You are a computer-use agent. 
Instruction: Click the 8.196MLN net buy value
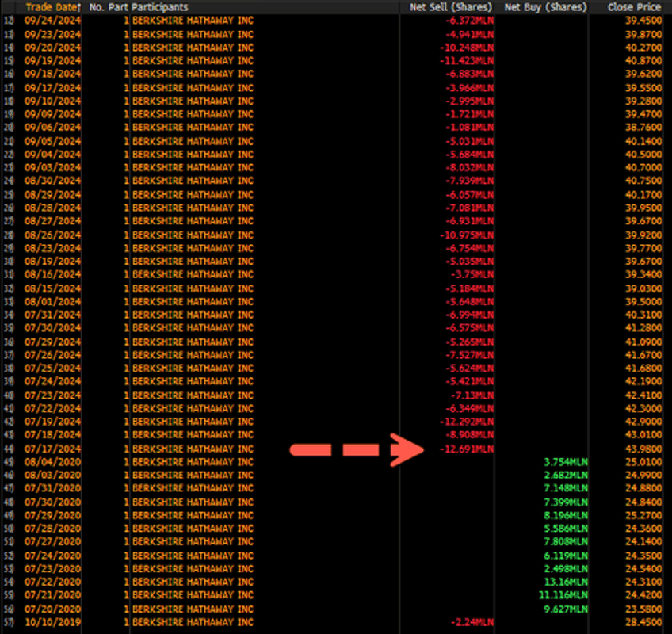[566, 515]
